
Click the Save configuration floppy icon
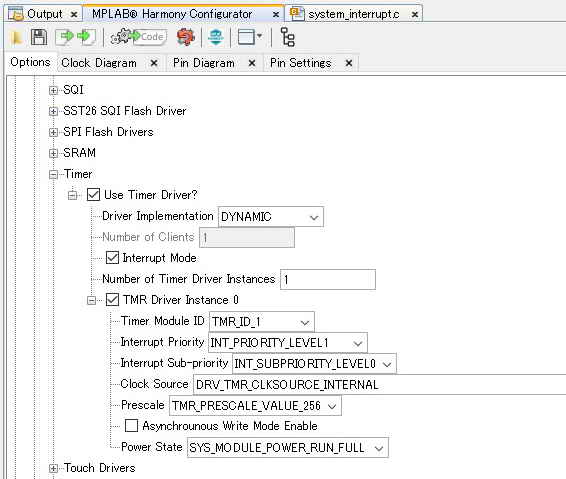39,37
